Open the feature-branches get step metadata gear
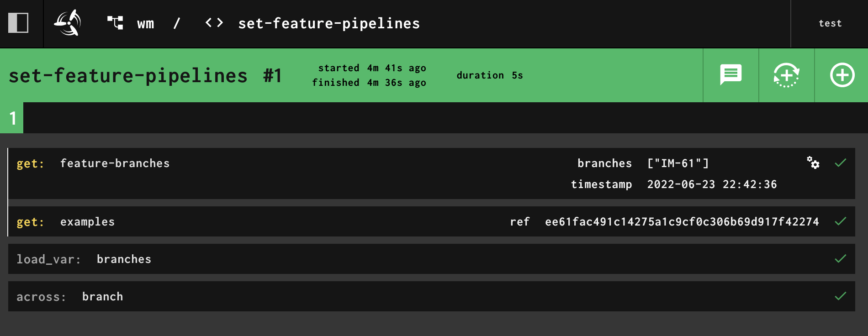 tap(813, 163)
